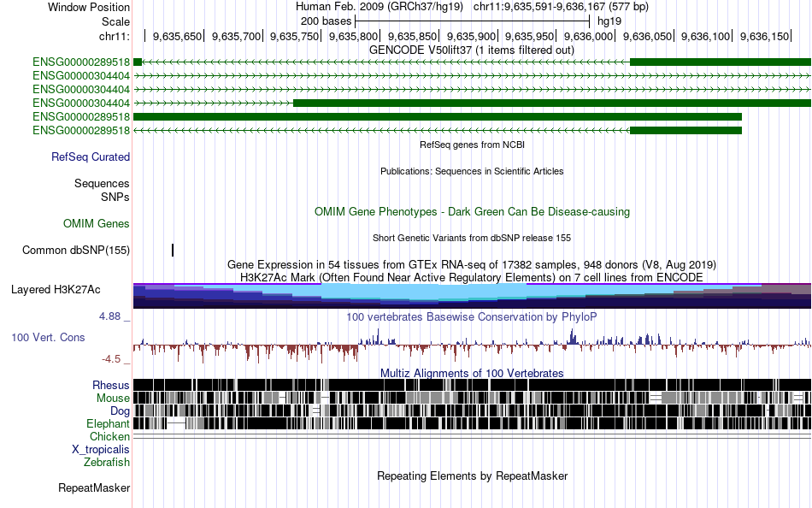Click the solid full-length ENSG00000289518 transcript bar
The height and width of the screenshot is (508, 812).
pyautogui.click(x=438, y=116)
